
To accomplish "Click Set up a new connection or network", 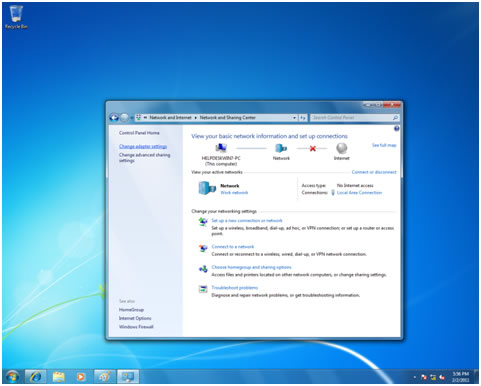I will coord(247,220).
